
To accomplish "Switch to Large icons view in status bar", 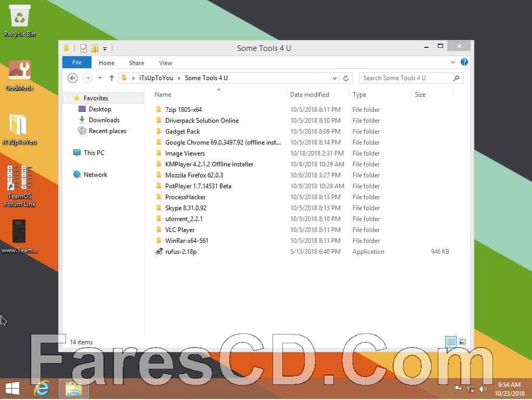I will point(462,342).
